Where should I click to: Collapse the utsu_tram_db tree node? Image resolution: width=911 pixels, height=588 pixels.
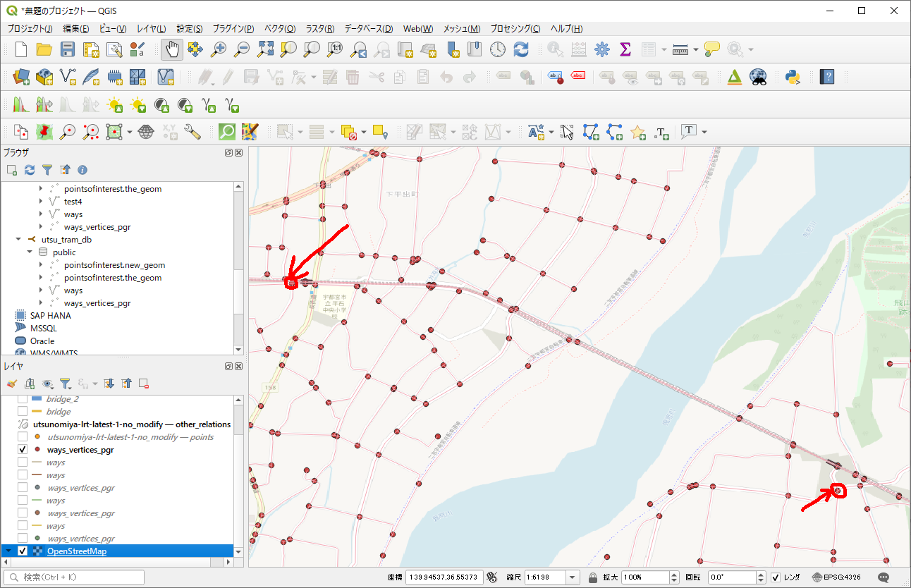18,240
